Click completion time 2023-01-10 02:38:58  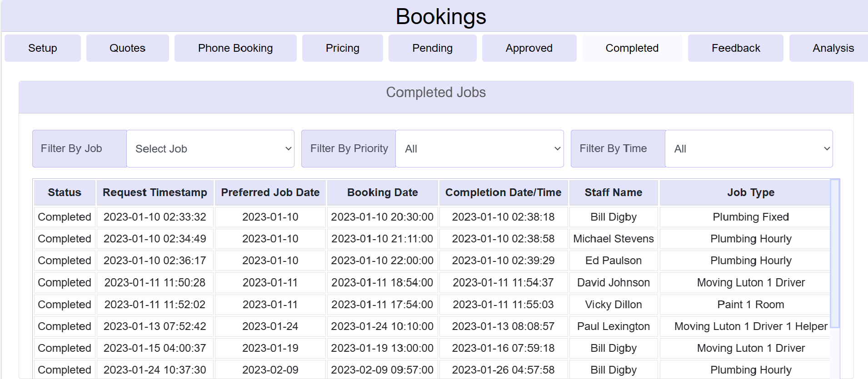504,239
